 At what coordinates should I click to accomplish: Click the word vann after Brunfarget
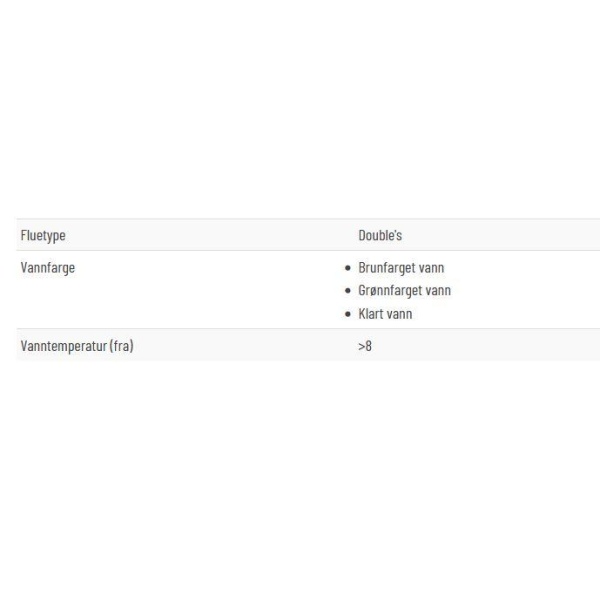click(431, 269)
